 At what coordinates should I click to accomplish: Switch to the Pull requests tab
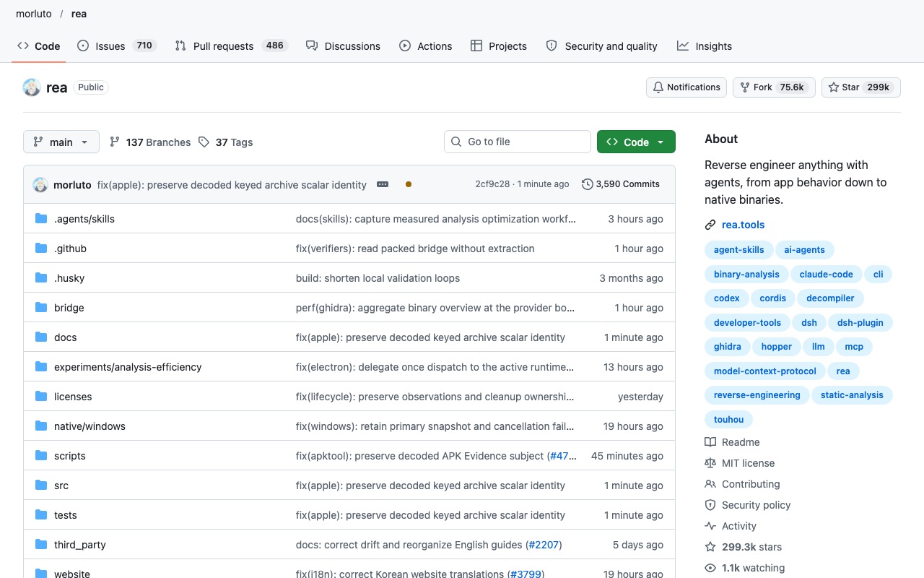point(231,46)
